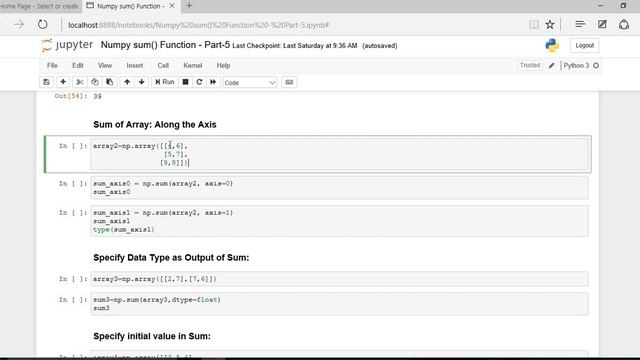640x360 pixels.
Task: Copy selected cells icon
Action: (x=95, y=82)
